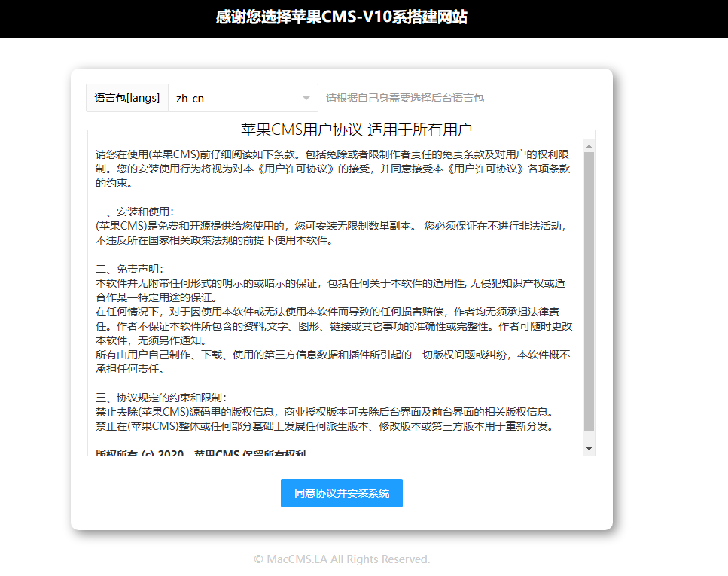728x576 pixels.
Task: Click the agreement scrollbar up arrow
Action: [589, 146]
